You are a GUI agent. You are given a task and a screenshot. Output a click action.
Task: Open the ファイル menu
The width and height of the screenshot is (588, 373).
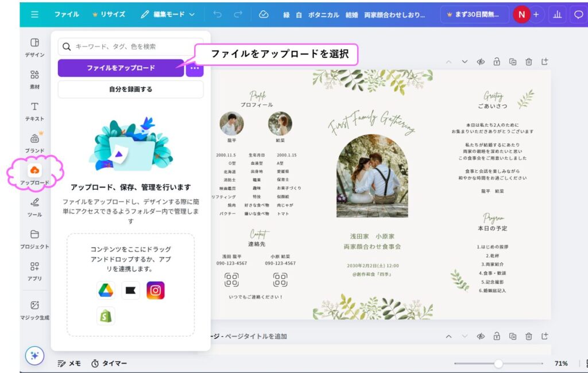tap(67, 14)
